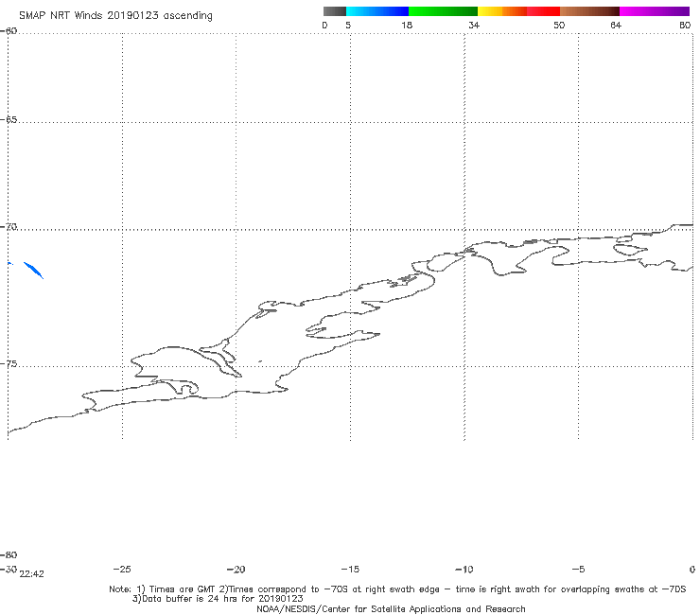
Task: Click the NOAA/NESDIS Center for Satellite Applications credit
Action: 391,608
